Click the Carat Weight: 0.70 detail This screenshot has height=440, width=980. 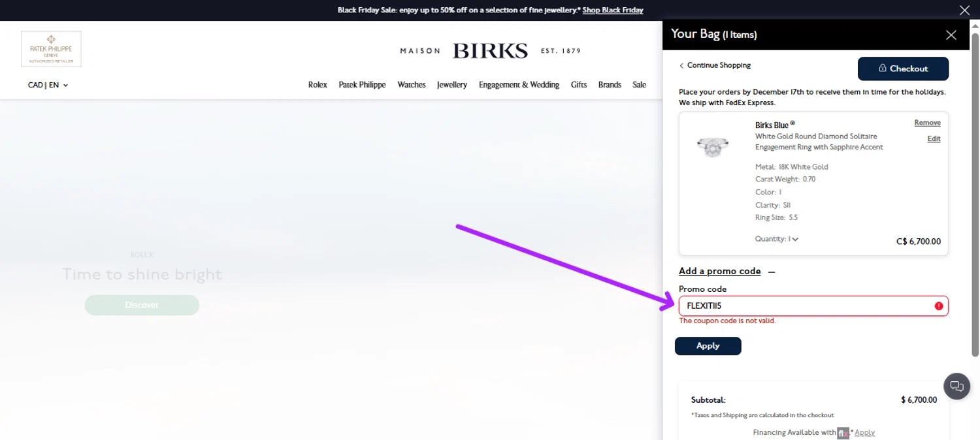point(785,180)
